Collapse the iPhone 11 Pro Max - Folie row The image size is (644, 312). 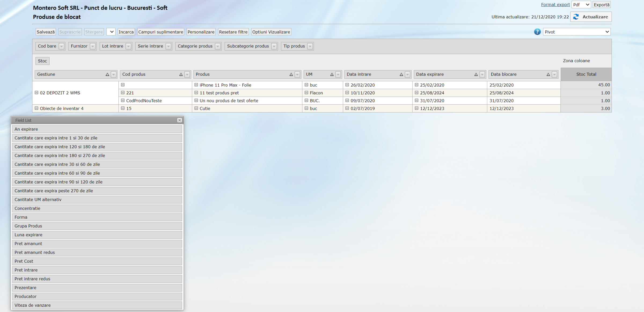[x=196, y=85]
